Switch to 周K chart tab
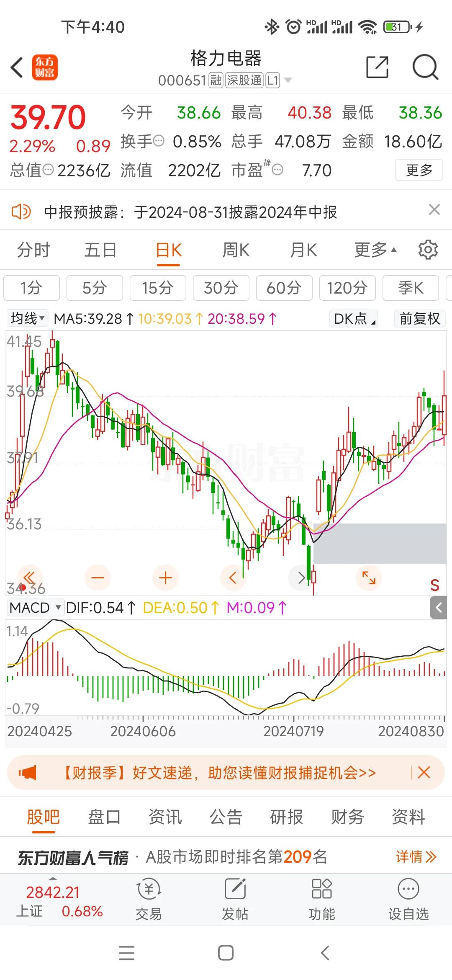 [x=236, y=250]
